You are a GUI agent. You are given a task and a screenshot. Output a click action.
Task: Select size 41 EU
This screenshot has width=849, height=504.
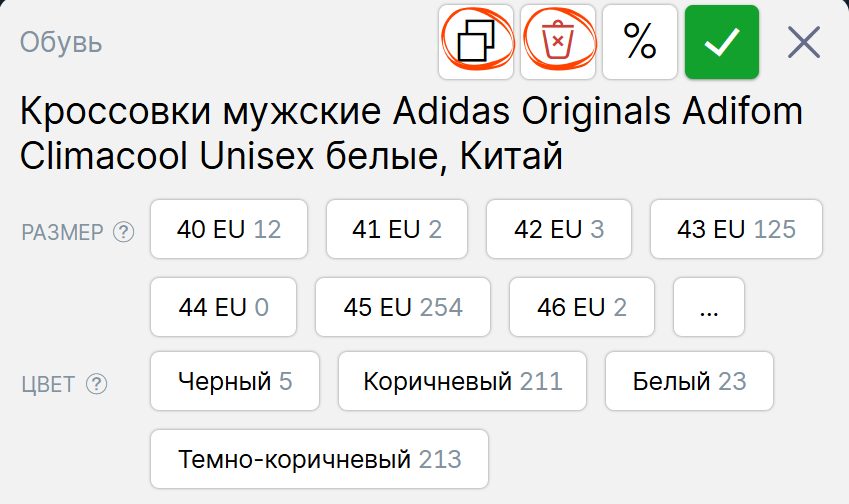[x=397, y=229]
